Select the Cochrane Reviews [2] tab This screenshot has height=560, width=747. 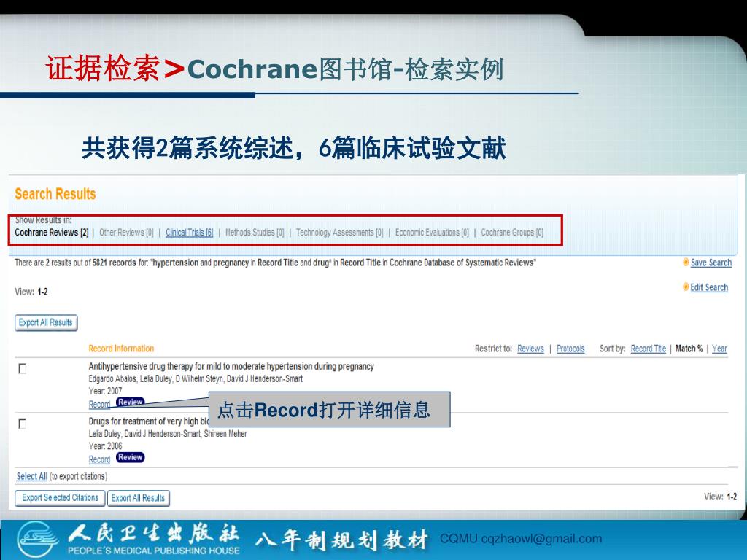pos(52,233)
